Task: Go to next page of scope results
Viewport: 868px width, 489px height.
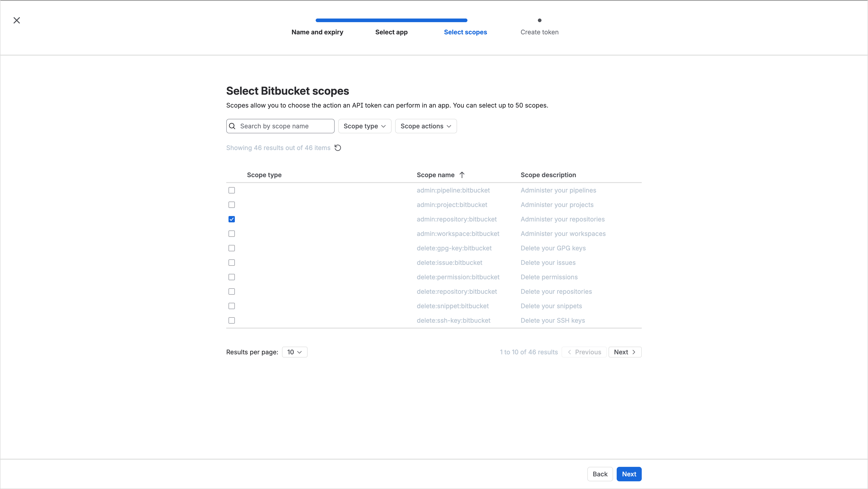Action: (625, 352)
